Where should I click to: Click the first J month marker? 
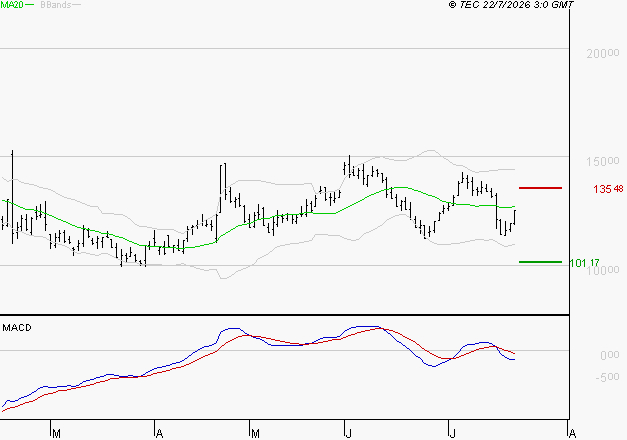pos(348,433)
